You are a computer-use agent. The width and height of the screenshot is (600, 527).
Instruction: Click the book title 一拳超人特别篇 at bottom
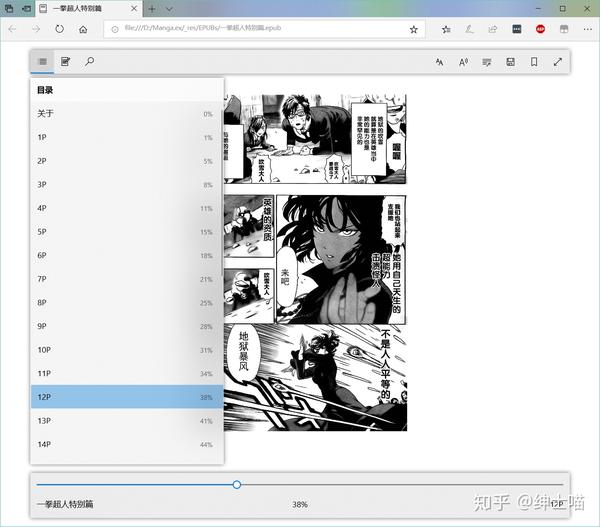(65, 504)
